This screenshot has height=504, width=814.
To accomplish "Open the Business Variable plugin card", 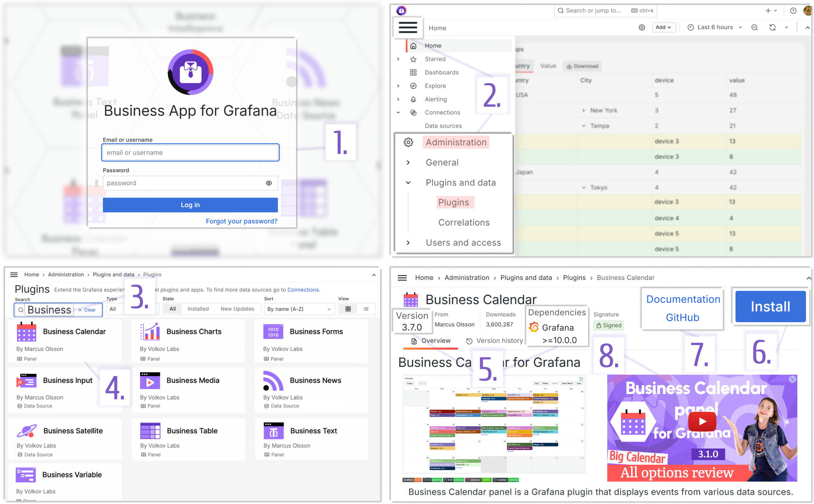I will (x=65, y=482).
